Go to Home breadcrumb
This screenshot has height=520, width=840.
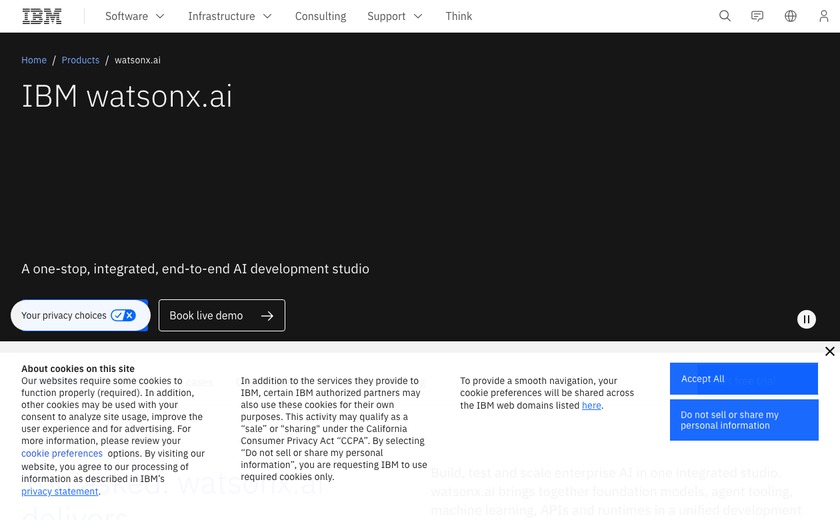coord(34,60)
